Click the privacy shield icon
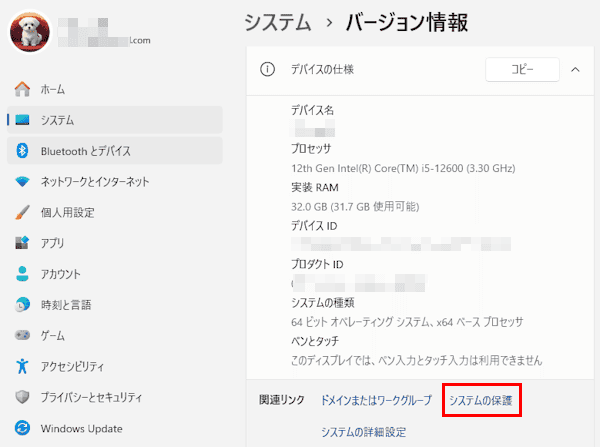Viewport: 600px width, 447px height. 22,397
